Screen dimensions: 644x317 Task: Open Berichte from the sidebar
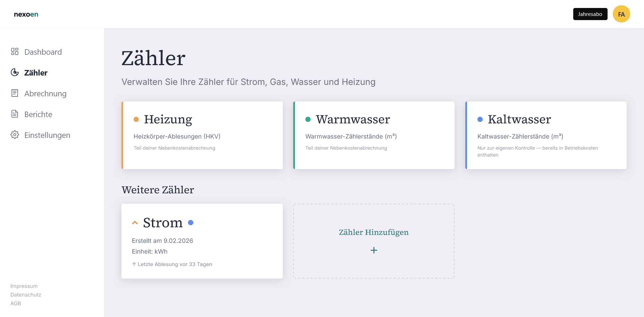[38, 114]
